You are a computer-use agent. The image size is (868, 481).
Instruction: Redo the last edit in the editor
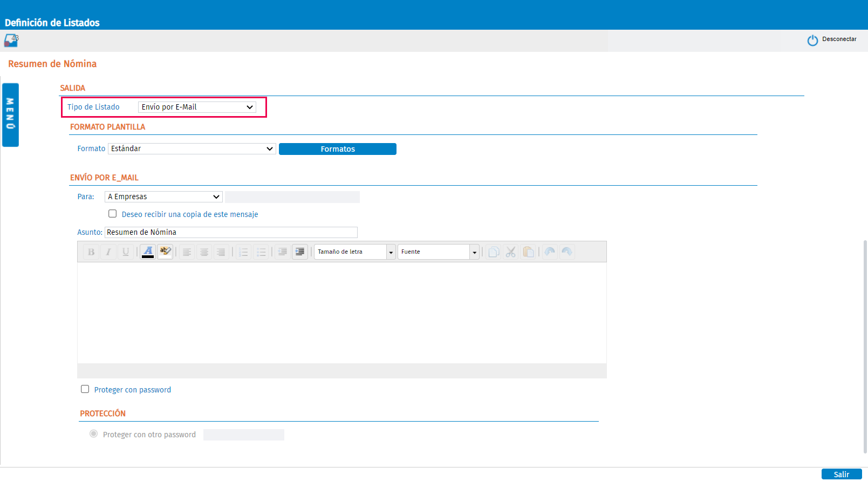click(x=567, y=252)
